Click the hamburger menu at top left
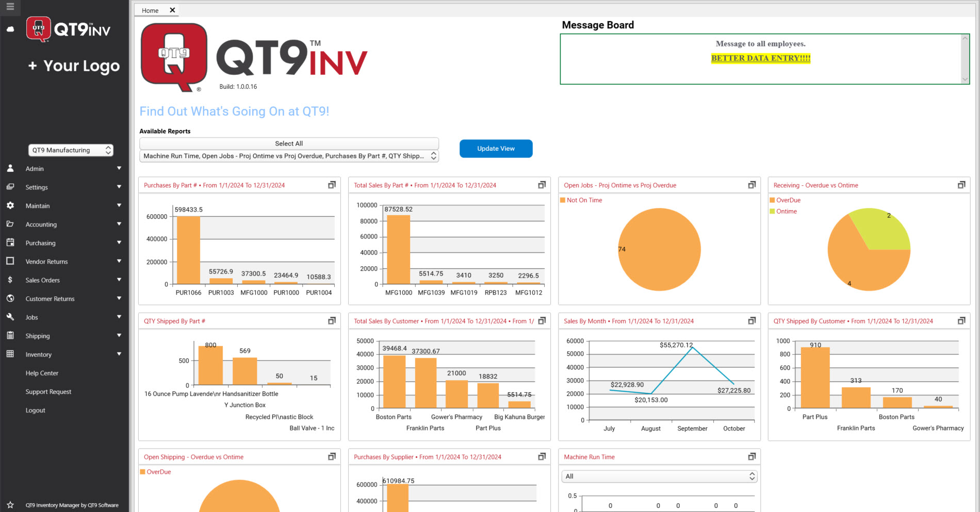 coord(10,7)
